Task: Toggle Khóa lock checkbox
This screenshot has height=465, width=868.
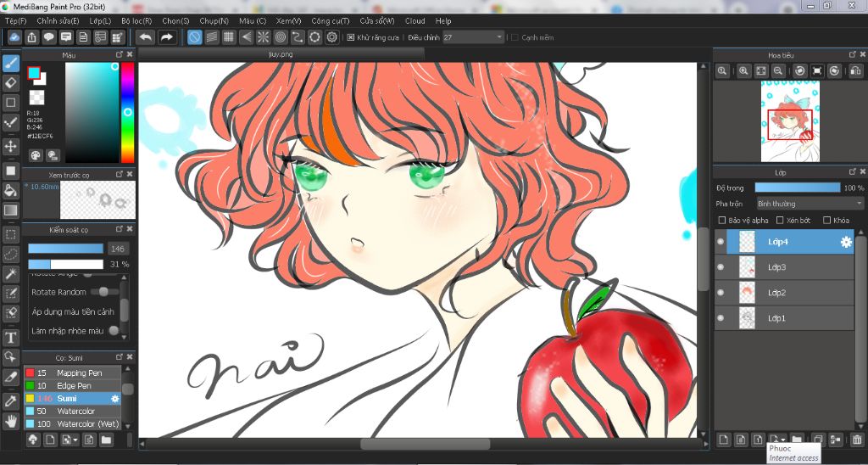Action: 827,220
